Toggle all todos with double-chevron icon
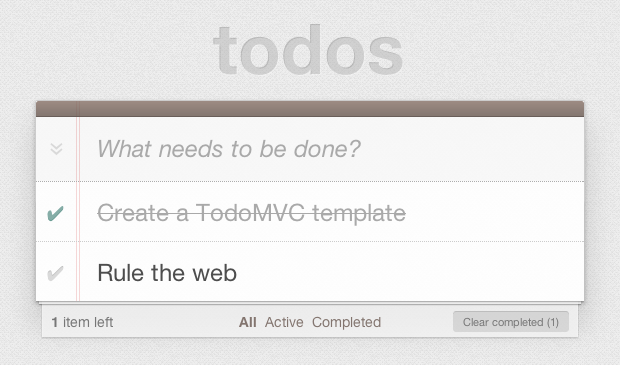The height and width of the screenshot is (365, 620). point(57,149)
